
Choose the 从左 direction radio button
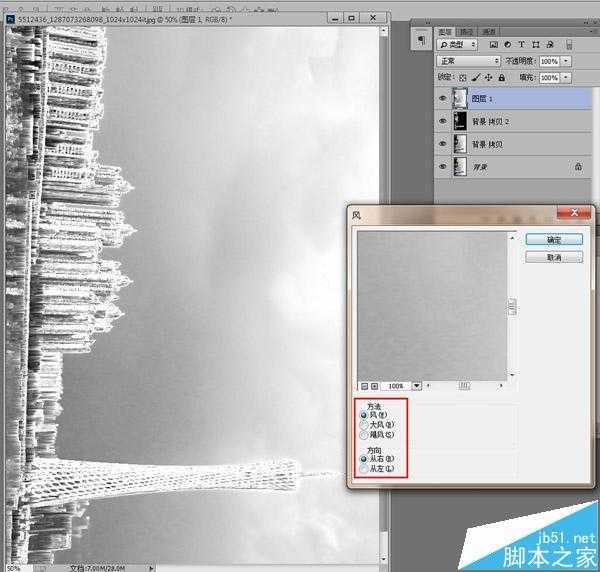pos(364,469)
